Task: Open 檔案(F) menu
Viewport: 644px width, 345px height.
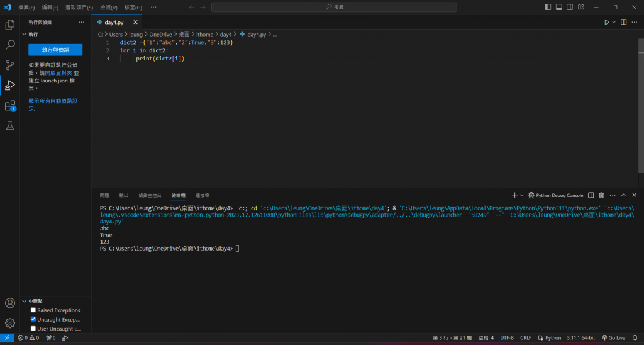Action: (x=26, y=8)
